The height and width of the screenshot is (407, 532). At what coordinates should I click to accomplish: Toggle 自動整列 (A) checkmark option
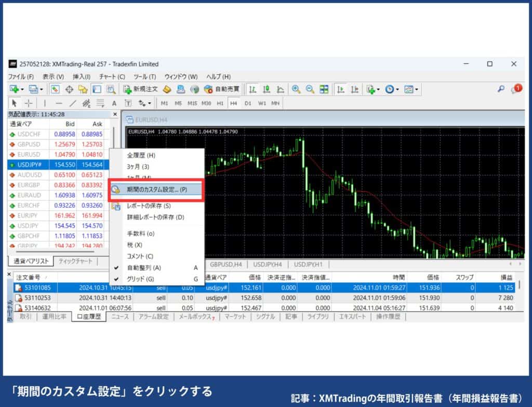point(144,267)
